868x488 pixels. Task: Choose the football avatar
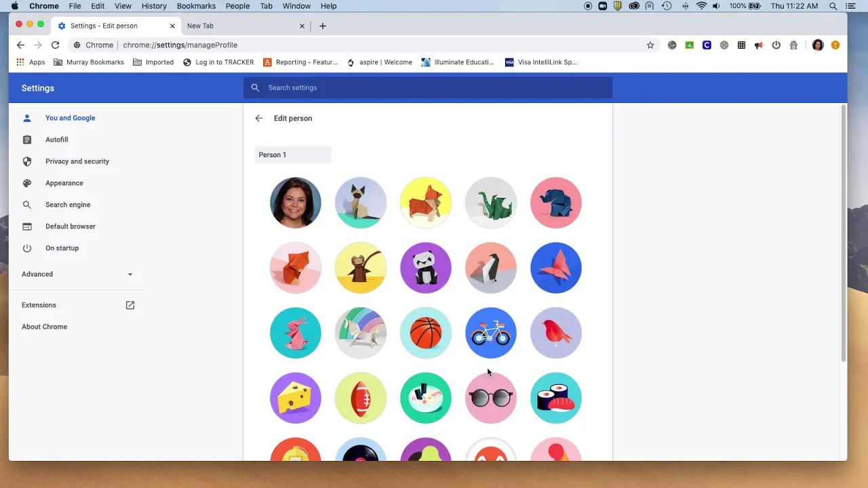tap(361, 398)
